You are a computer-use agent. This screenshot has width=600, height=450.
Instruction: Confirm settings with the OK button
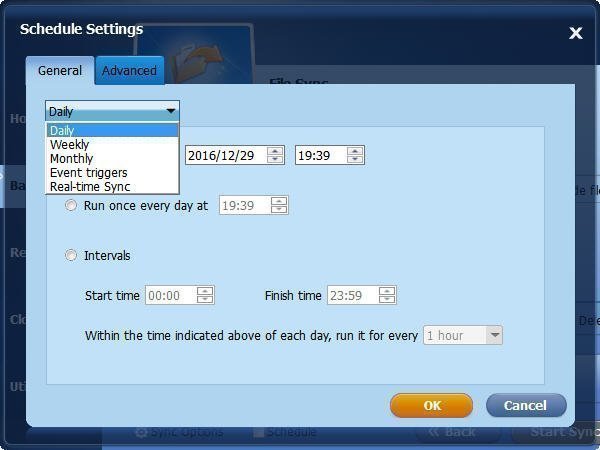coord(432,406)
